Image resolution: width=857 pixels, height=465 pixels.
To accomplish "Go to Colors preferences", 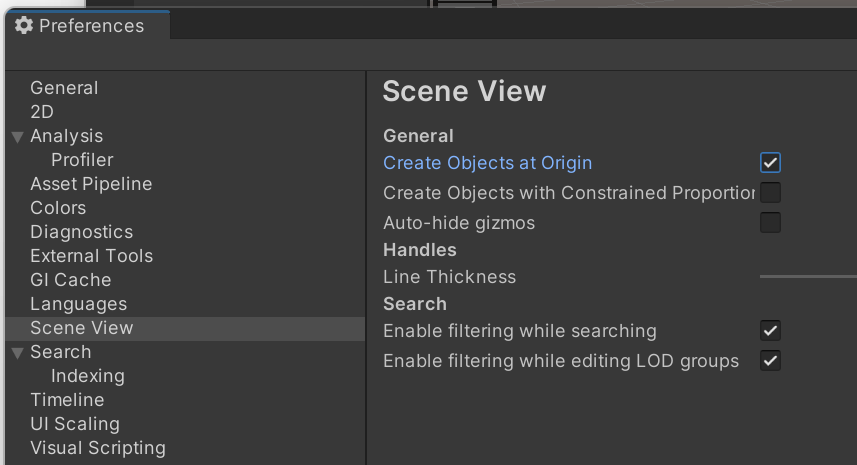I will coord(58,208).
